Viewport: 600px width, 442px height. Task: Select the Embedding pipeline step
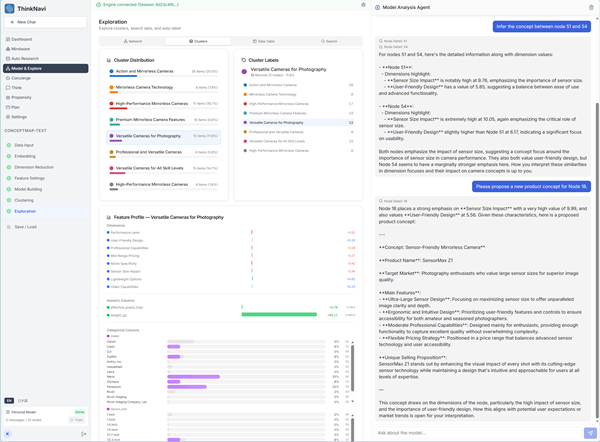point(24,156)
